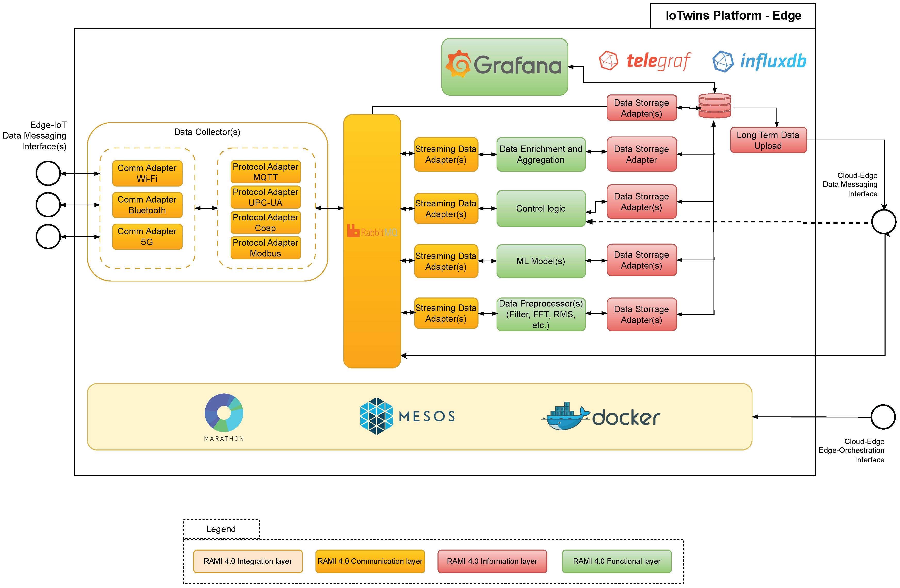Click the RAMI 4.0 Integration layer swatch
900x588 pixels.
point(248,561)
